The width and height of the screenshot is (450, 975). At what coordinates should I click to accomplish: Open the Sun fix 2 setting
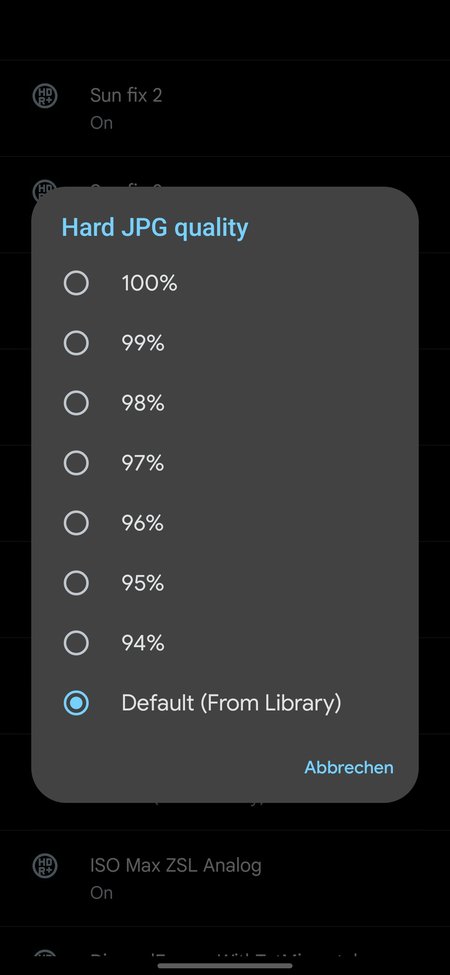tap(225, 108)
